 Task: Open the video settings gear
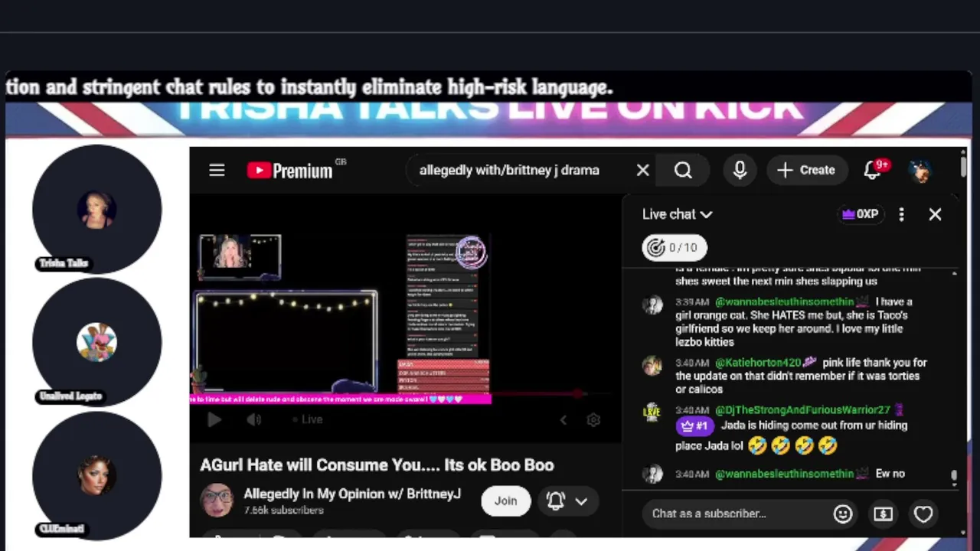(593, 419)
